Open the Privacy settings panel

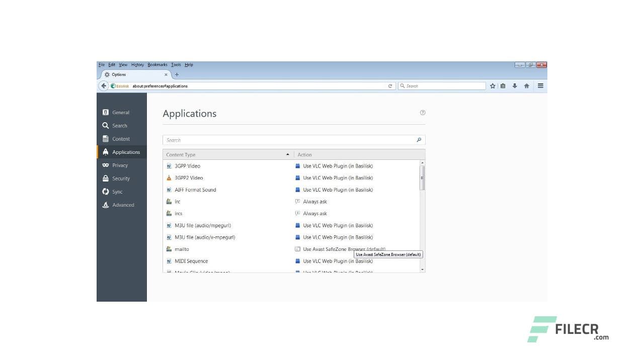click(x=119, y=165)
